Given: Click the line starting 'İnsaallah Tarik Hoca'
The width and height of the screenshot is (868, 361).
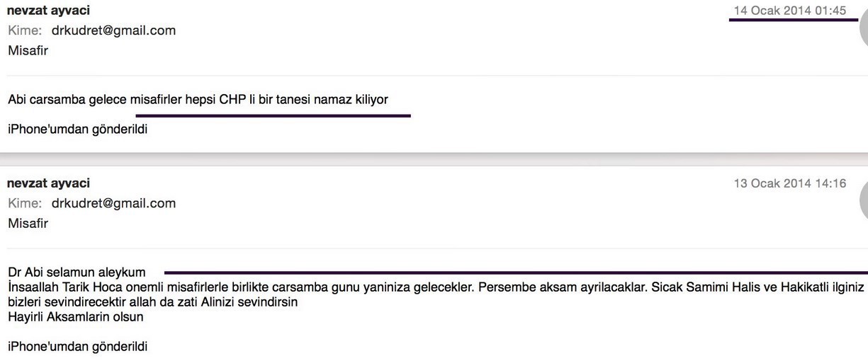Looking at the screenshot, I should tap(425, 288).
